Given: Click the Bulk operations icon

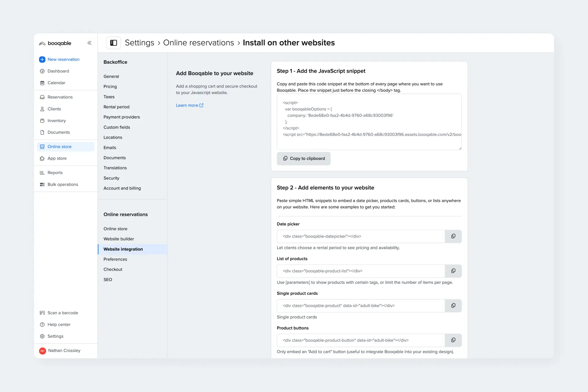Looking at the screenshot, I should coord(42,184).
